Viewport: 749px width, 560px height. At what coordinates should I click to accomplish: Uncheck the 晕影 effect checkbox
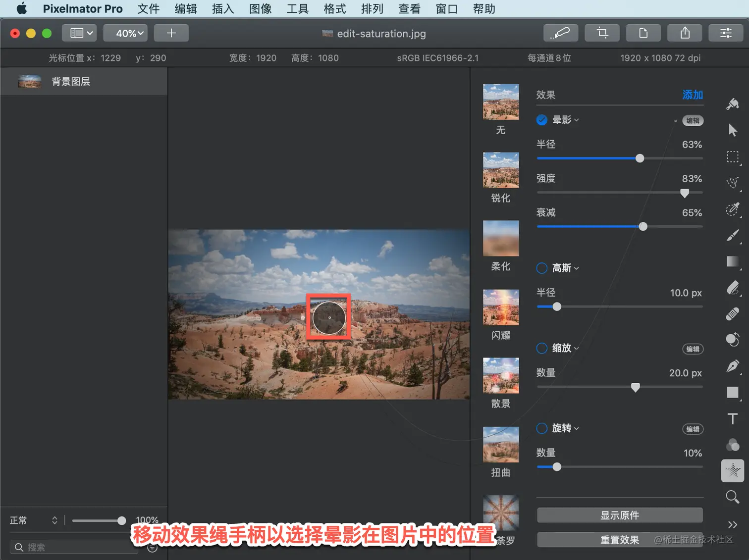click(x=542, y=120)
